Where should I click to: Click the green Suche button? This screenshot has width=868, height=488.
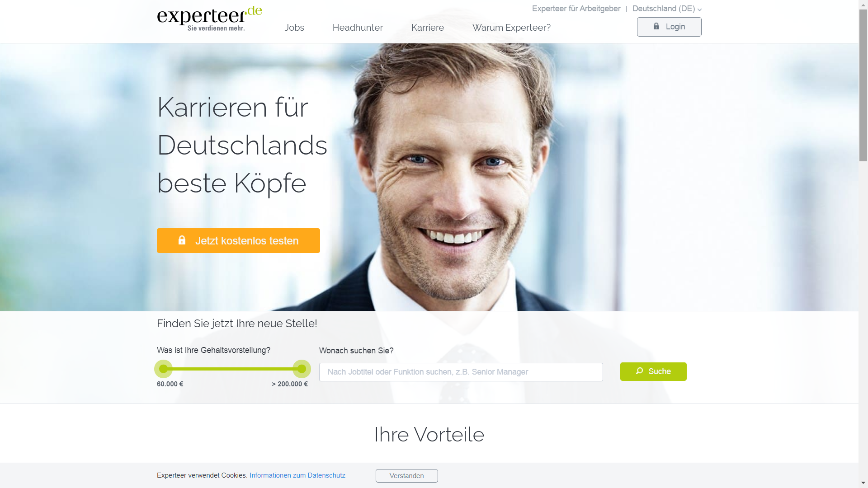[653, 371]
